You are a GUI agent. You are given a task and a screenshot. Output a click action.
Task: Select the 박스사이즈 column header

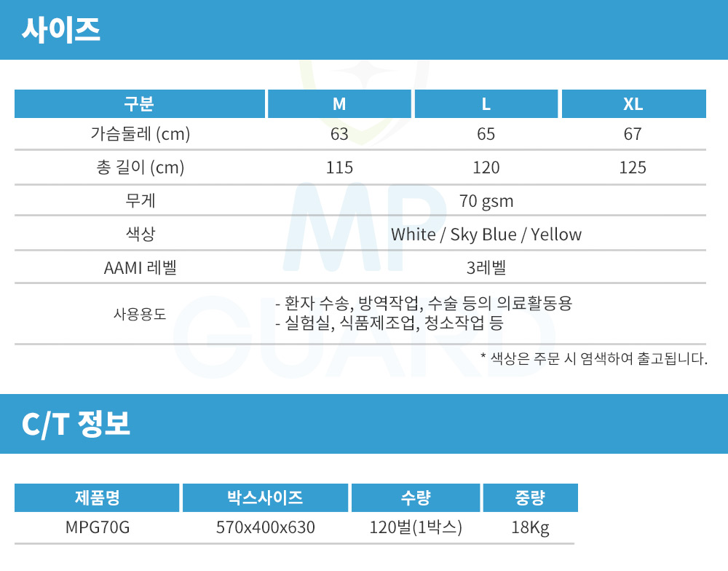[x=265, y=498]
